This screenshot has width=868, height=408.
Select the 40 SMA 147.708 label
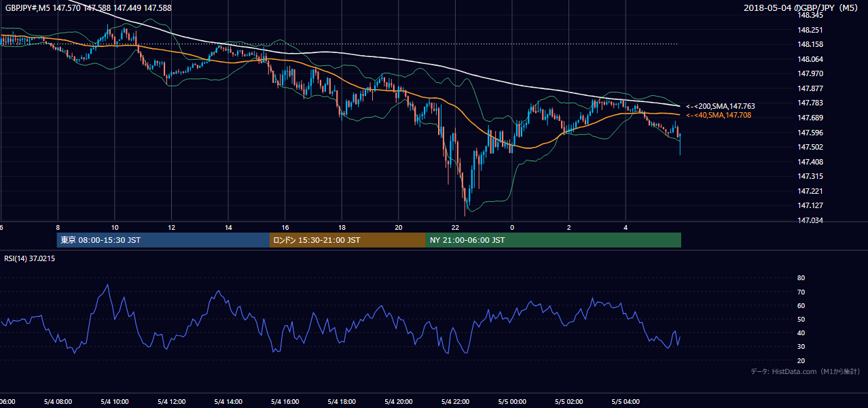(718, 115)
